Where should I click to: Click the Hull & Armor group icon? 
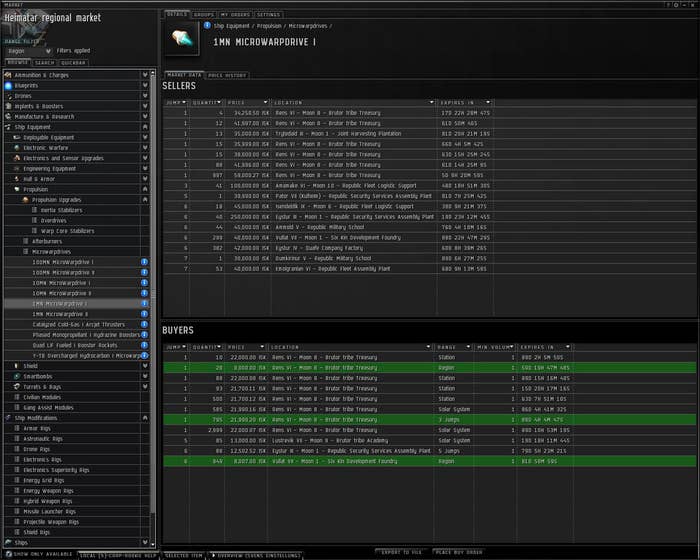pyautogui.click(x=17, y=179)
